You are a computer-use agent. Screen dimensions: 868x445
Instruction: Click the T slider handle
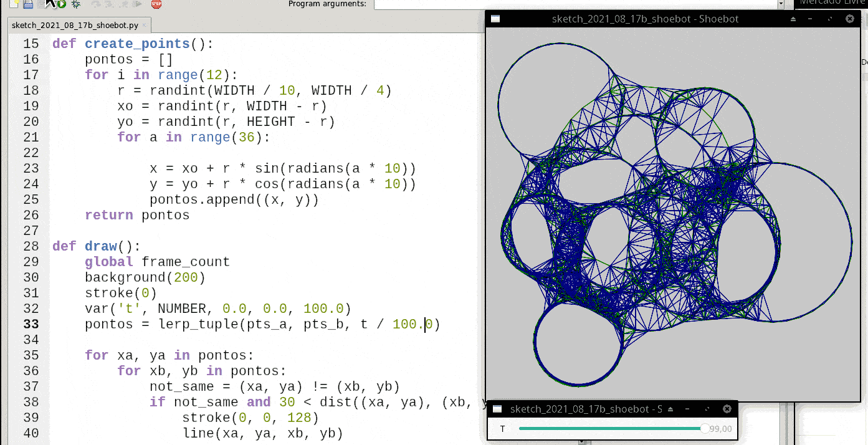[x=705, y=429]
